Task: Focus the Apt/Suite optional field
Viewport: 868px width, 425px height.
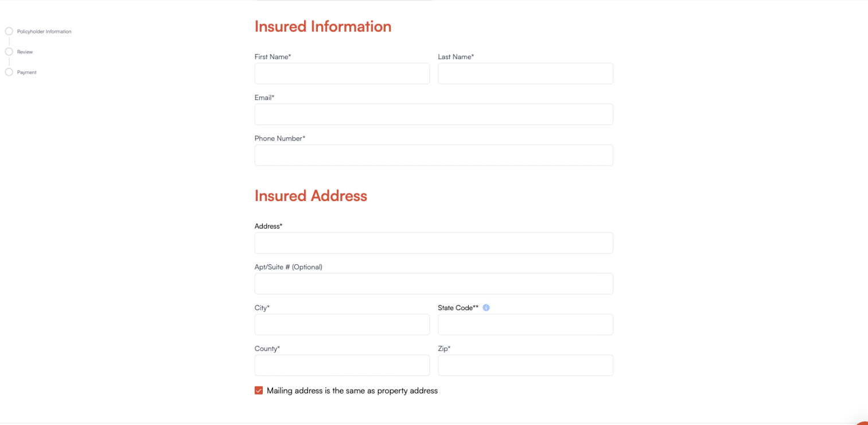Action: point(434,283)
